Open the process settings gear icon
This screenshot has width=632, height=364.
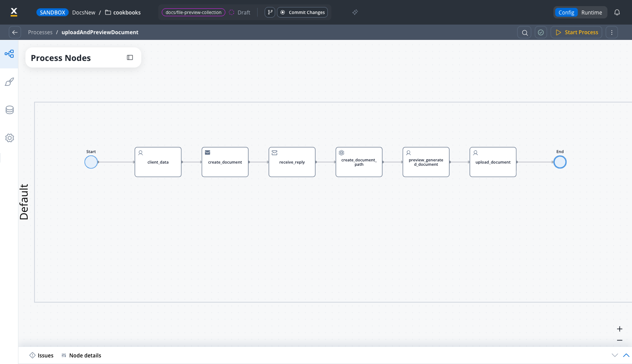tap(9, 138)
